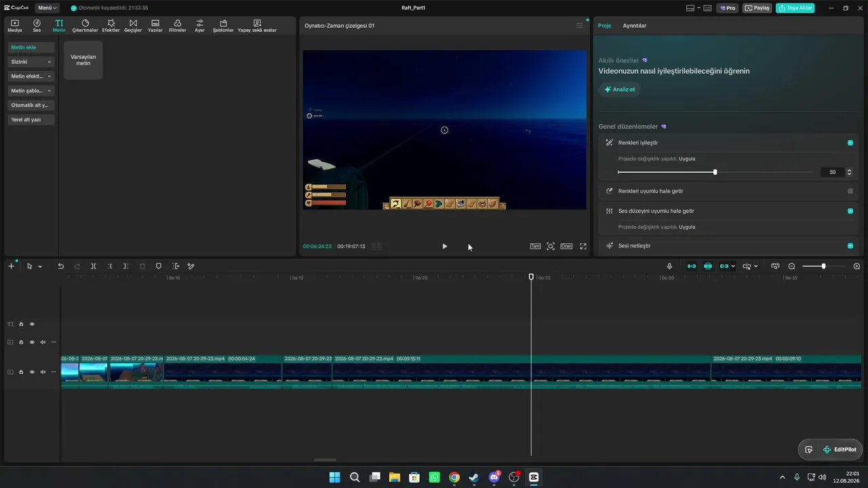Click the trim right of playhead tool

(x=126, y=266)
